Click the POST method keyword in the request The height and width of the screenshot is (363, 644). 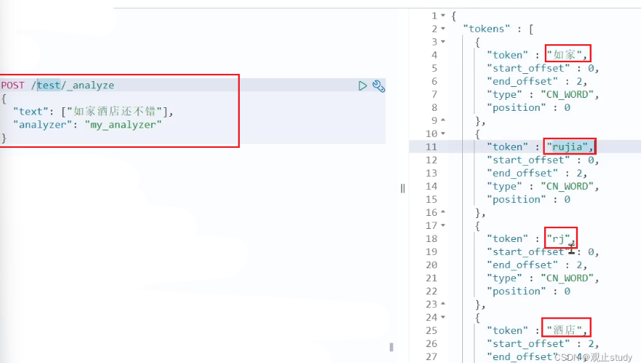point(13,85)
